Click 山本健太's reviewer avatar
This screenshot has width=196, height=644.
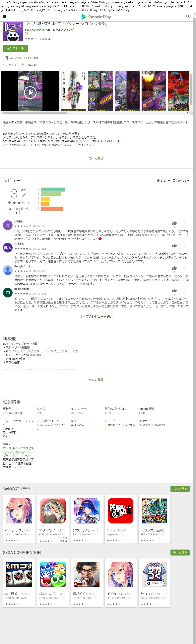[x=8, y=247]
